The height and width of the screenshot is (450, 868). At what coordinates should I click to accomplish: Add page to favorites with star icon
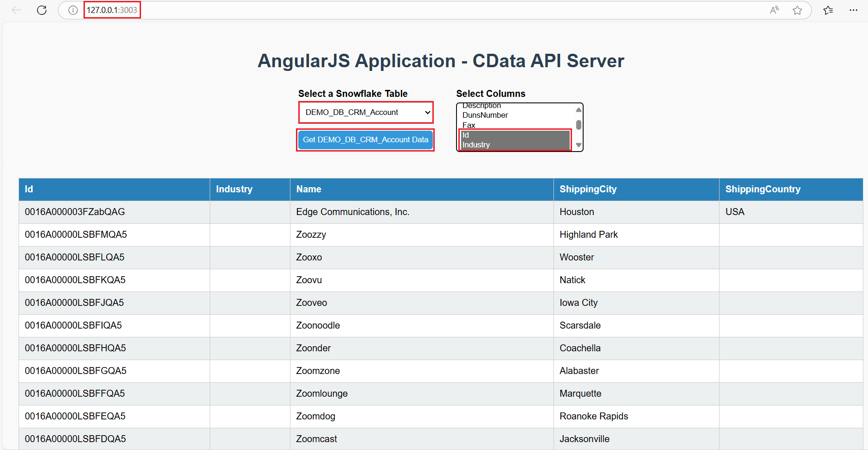797,10
